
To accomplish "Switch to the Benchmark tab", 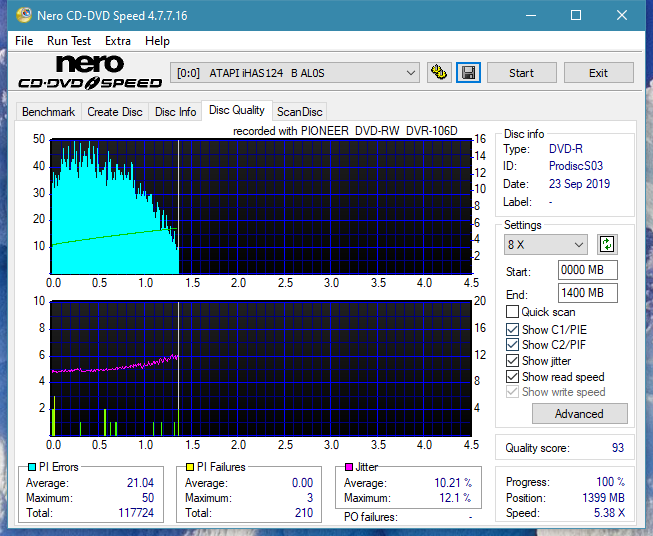I will point(48,112).
